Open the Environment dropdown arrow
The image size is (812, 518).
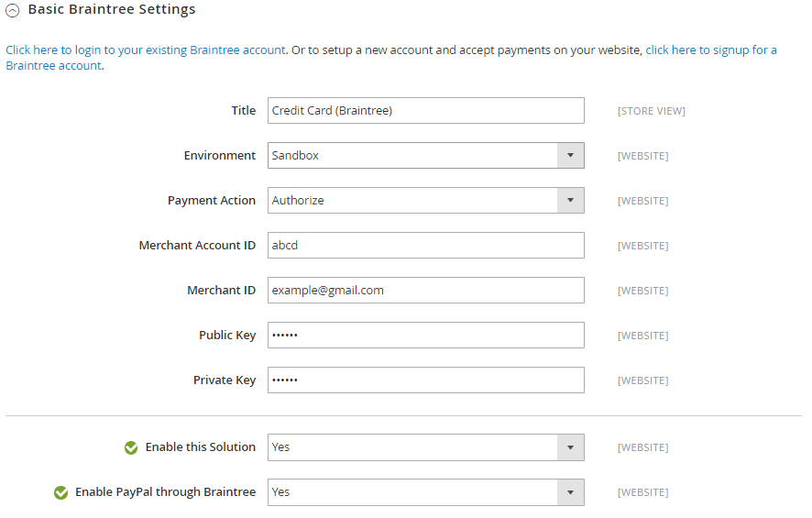570,156
